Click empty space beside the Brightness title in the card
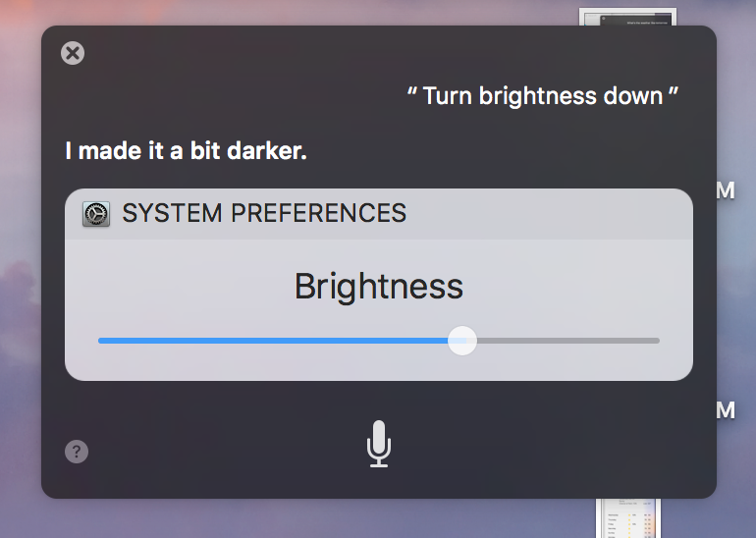Screen dimensions: 756x538 tap(578, 287)
